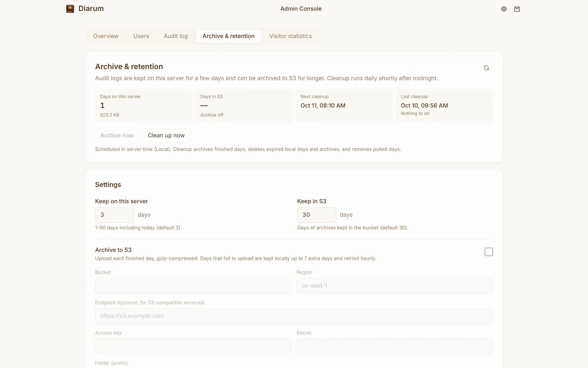Viewport: 588px width, 368px height.
Task: Click the Archive off status text
Action: pyautogui.click(x=212, y=115)
